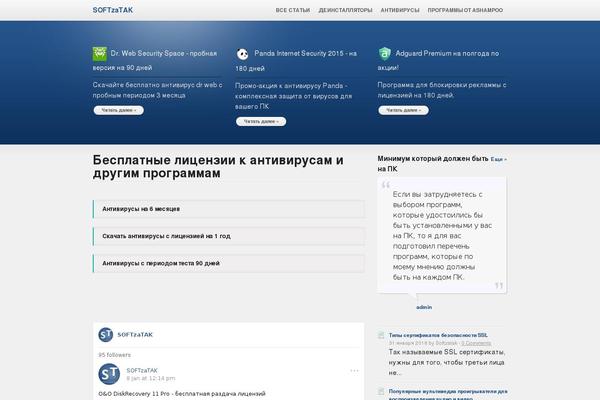Expand the Антивирусы на 6 месяцев section
This screenshot has height=400, width=600.
[228, 209]
